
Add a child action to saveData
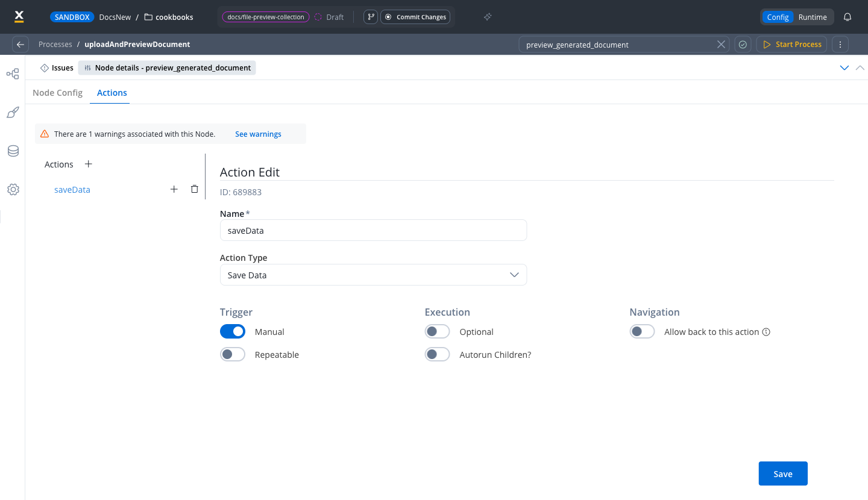click(x=174, y=189)
